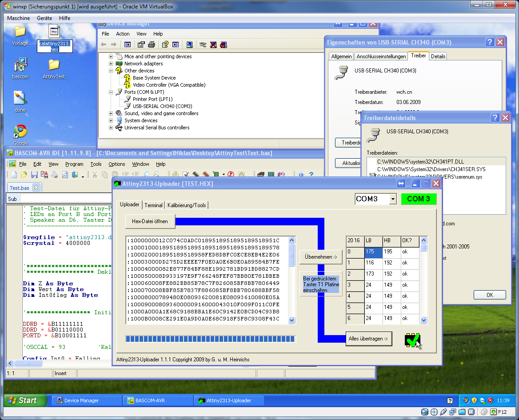Open the COM3 port dropdown in Uploader

click(x=393, y=199)
